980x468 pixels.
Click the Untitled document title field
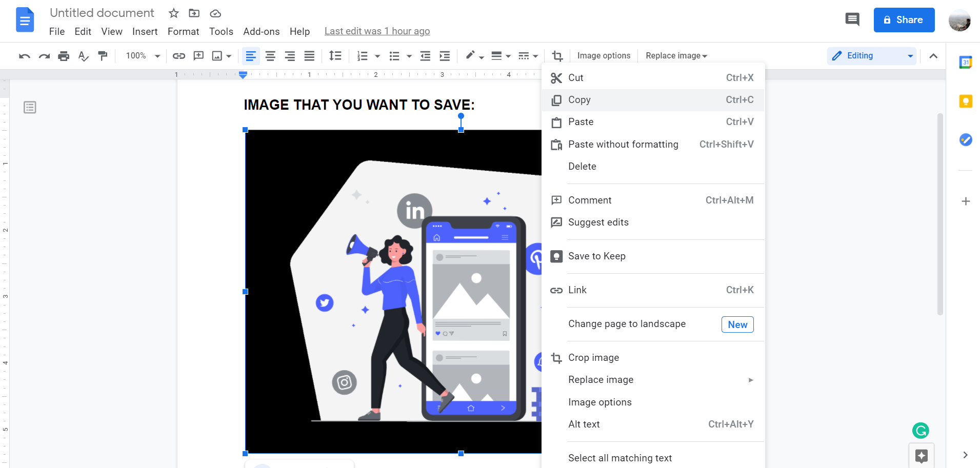(x=102, y=13)
